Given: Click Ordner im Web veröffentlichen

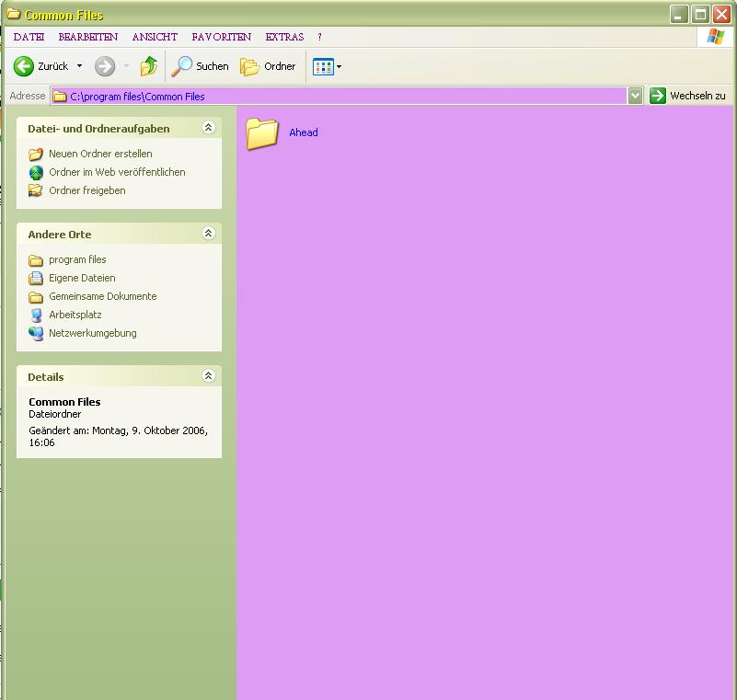Looking at the screenshot, I should click(x=117, y=172).
